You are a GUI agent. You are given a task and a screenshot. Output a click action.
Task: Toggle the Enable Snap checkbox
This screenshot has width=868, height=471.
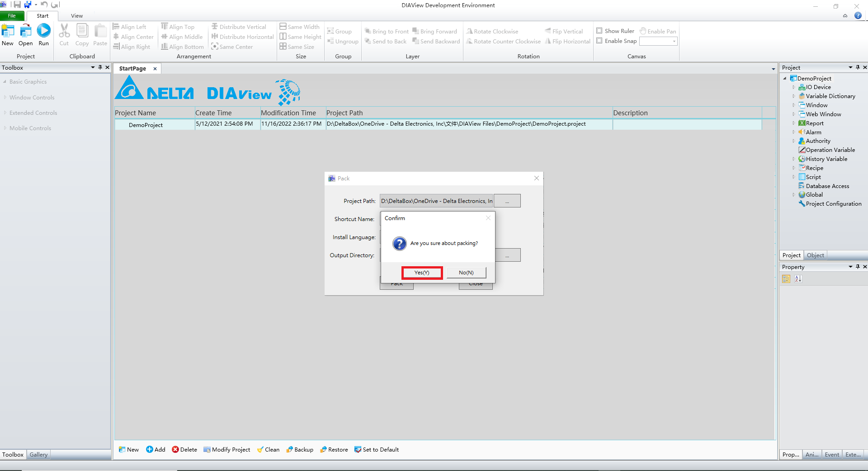pos(599,41)
